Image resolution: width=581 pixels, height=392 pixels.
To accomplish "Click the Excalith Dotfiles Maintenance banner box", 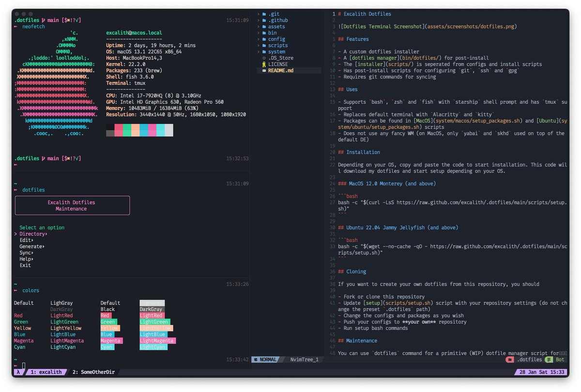I will [73, 205].
